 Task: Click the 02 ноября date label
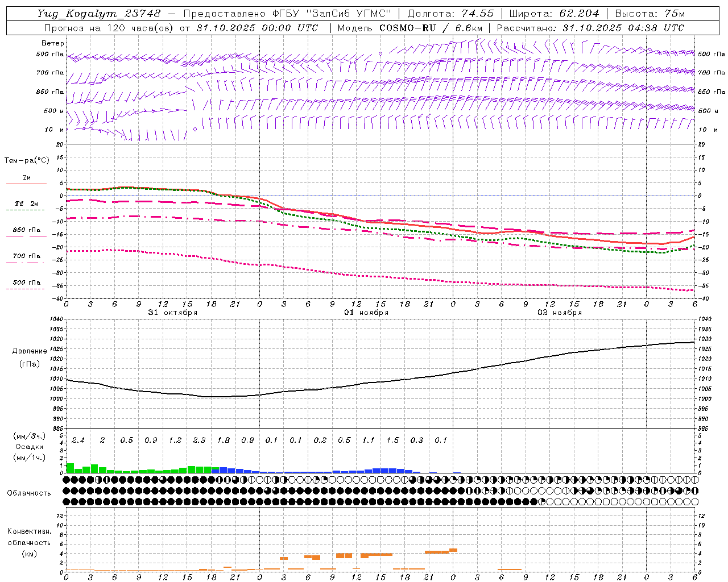(560, 313)
